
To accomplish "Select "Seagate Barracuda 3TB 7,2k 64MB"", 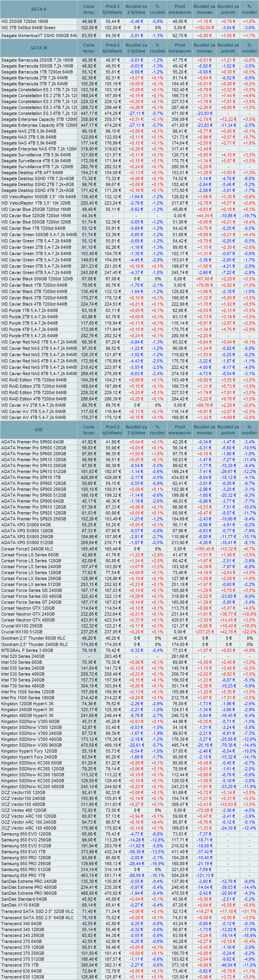I will tap(34, 84).
